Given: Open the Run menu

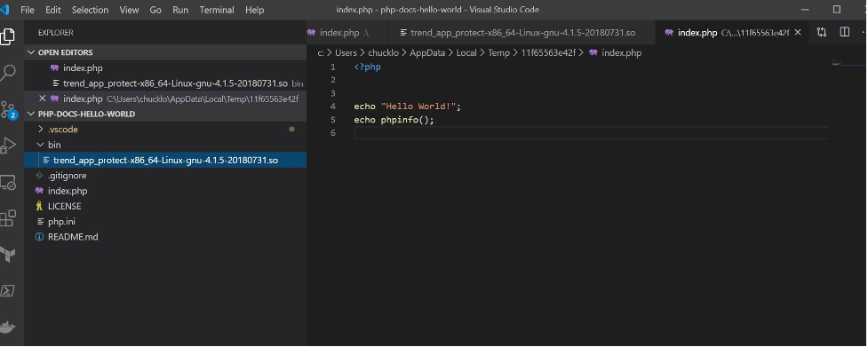Looking at the screenshot, I should [x=180, y=10].
